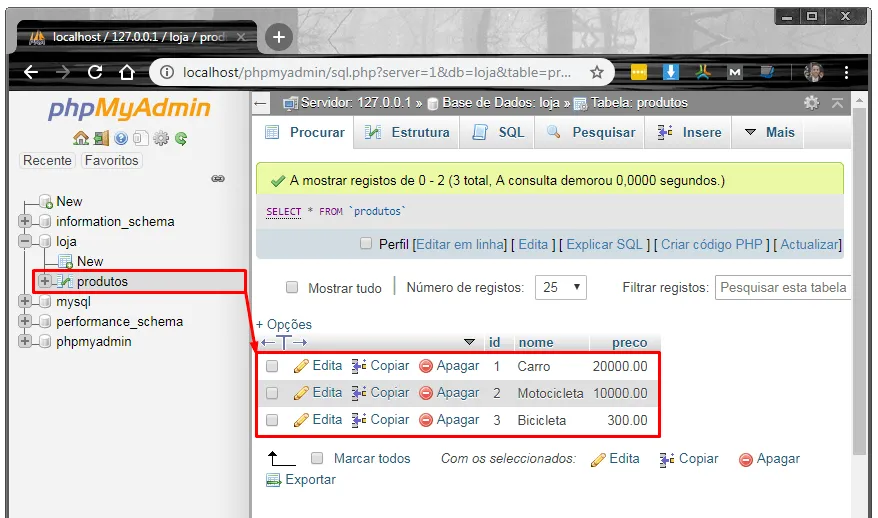Click the browser profile avatar

coord(814,72)
